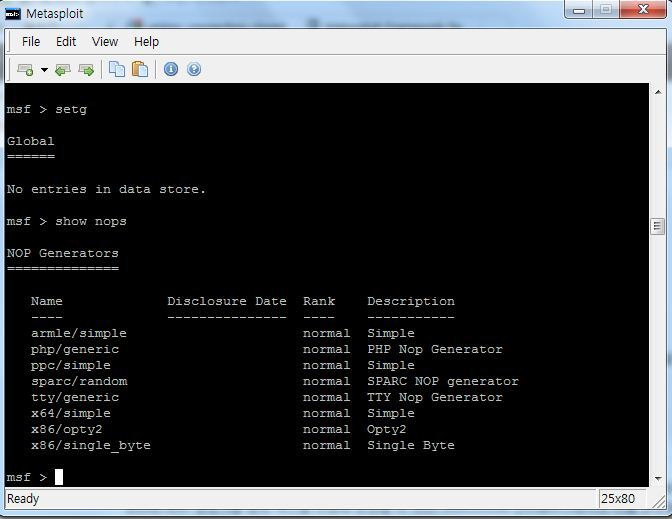This screenshot has height=519, width=672.
Task: Open the File menu
Action: [31, 42]
